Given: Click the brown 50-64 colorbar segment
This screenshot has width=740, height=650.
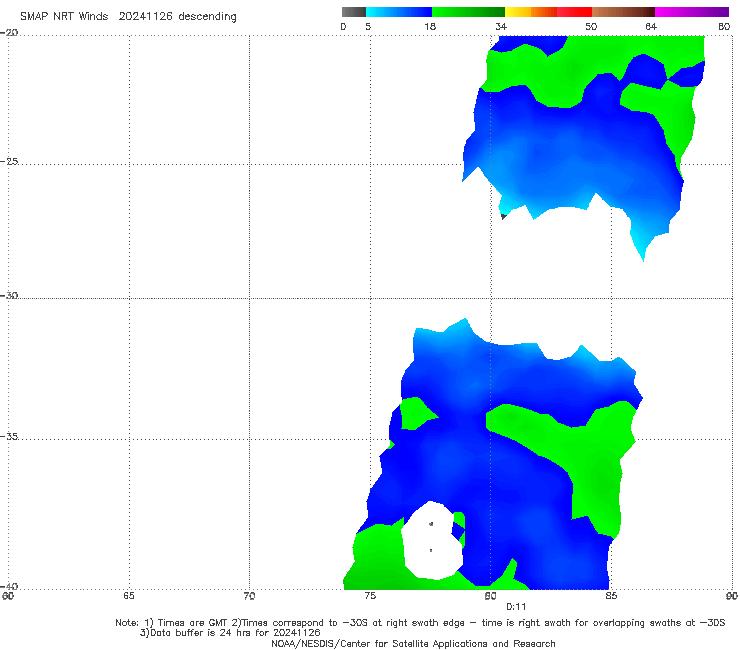Looking at the screenshot, I should tap(623, 12).
